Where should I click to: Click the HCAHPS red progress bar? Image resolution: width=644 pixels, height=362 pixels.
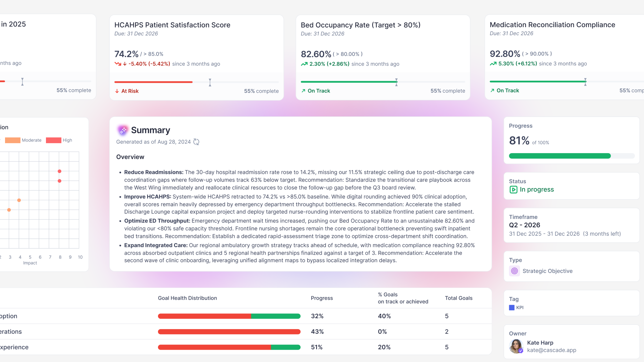(x=153, y=82)
